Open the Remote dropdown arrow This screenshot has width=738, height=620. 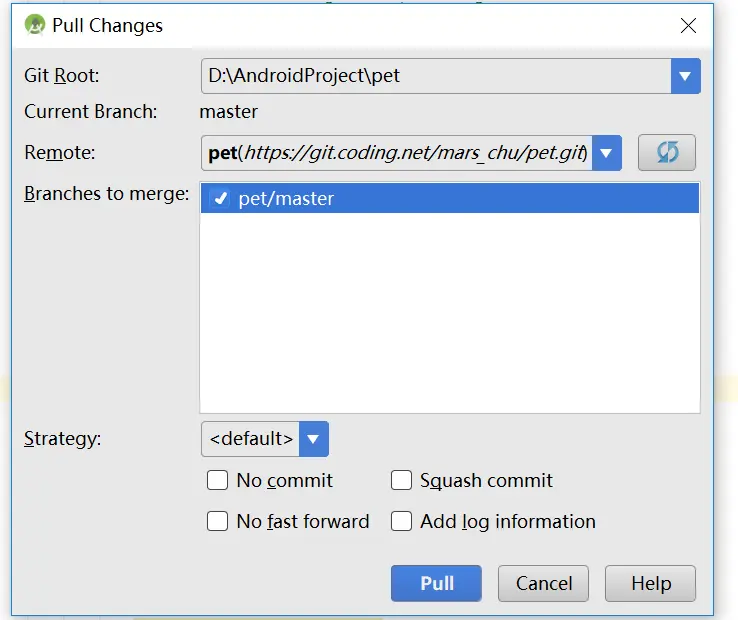click(607, 153)
